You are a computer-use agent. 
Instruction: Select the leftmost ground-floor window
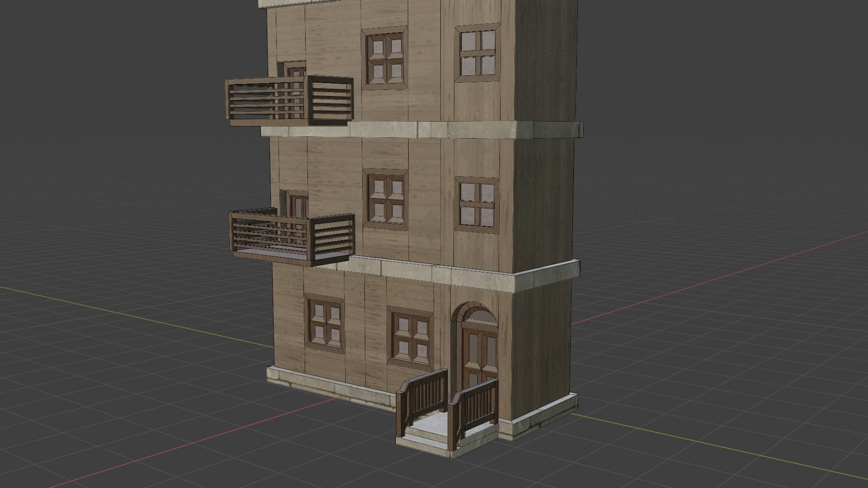click(x=325, y=323)
